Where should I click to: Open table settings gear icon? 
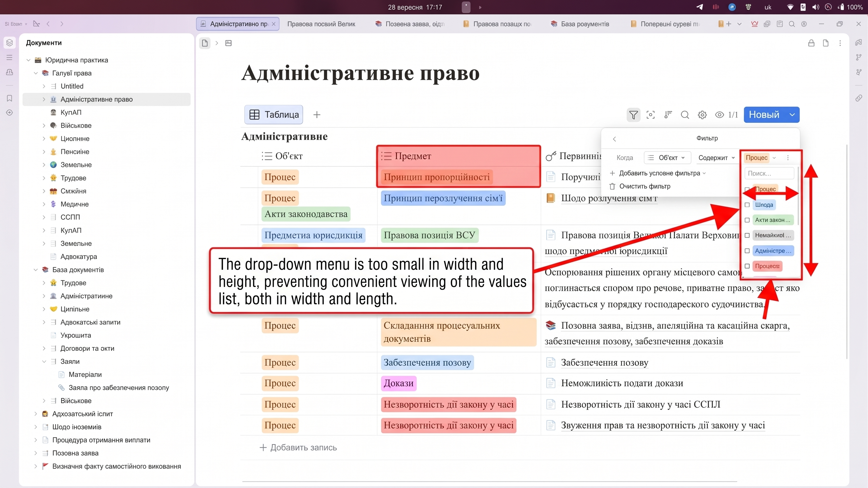[x=702, y=115]
